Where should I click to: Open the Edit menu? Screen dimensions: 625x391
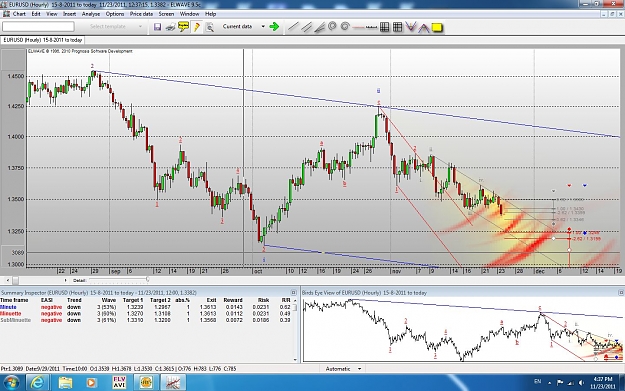click(36, 14)
